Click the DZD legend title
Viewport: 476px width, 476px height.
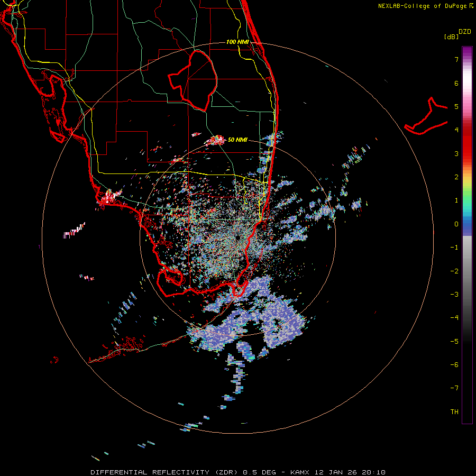tap(465, 32)
